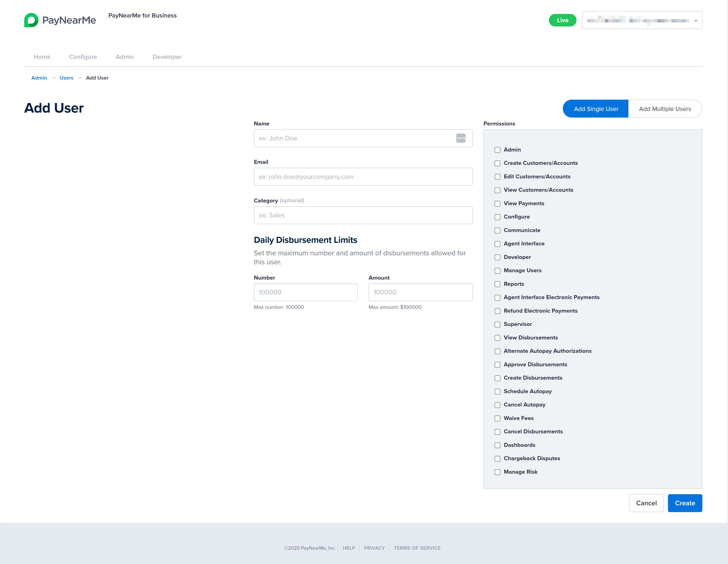This screenshot has width=728, height=564.
Task: Click the Cancel button
Action: click(x=646, y=503)
